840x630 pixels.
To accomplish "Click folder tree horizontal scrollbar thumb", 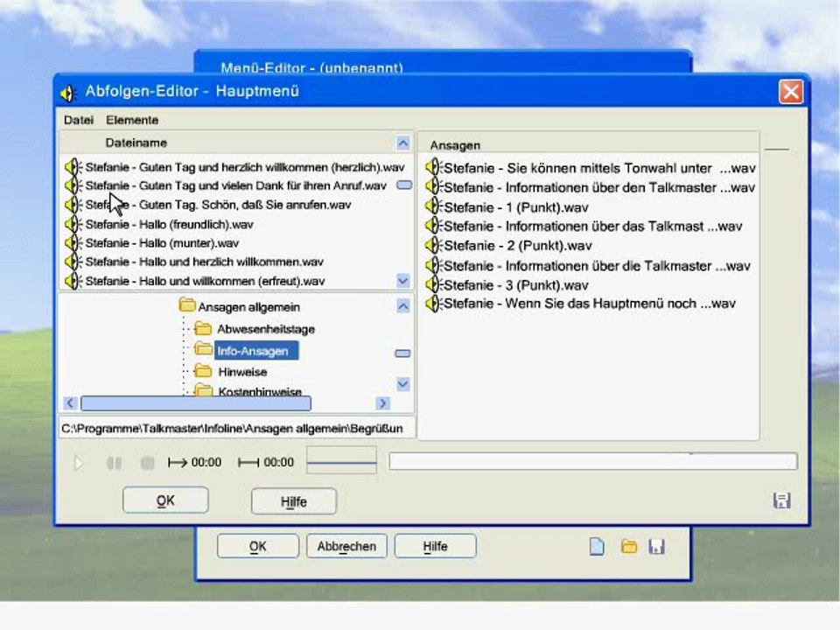I will coord(196,402).
